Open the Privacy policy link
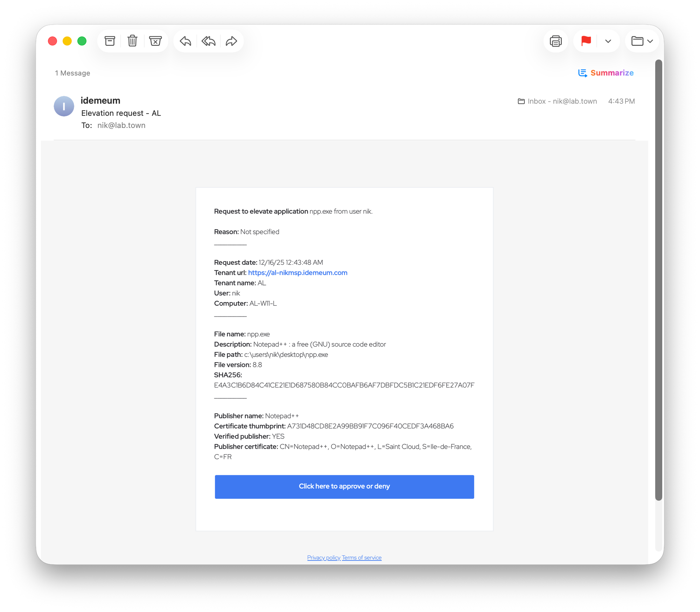The height and width of the screenshot is (612, 700). 323,557
